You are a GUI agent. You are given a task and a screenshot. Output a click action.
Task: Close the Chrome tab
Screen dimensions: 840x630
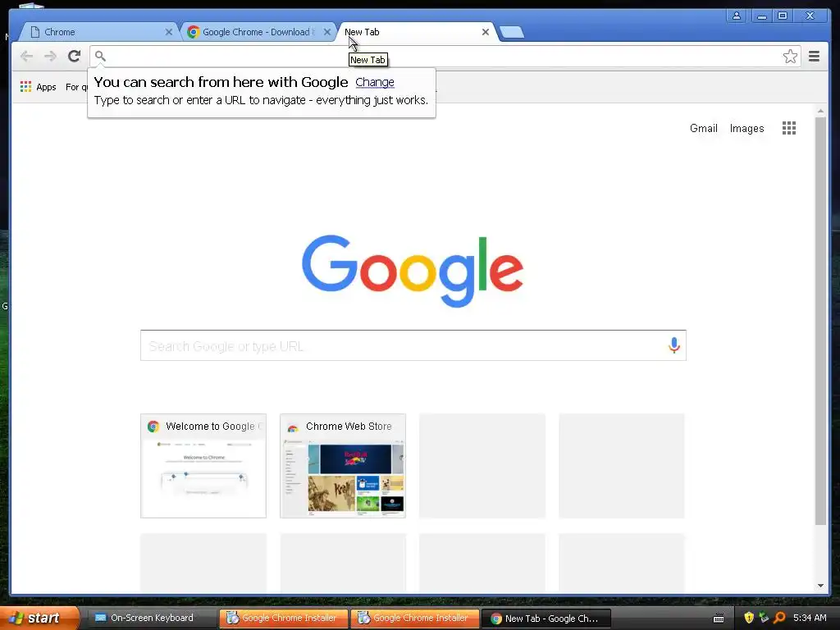[169, 32]
